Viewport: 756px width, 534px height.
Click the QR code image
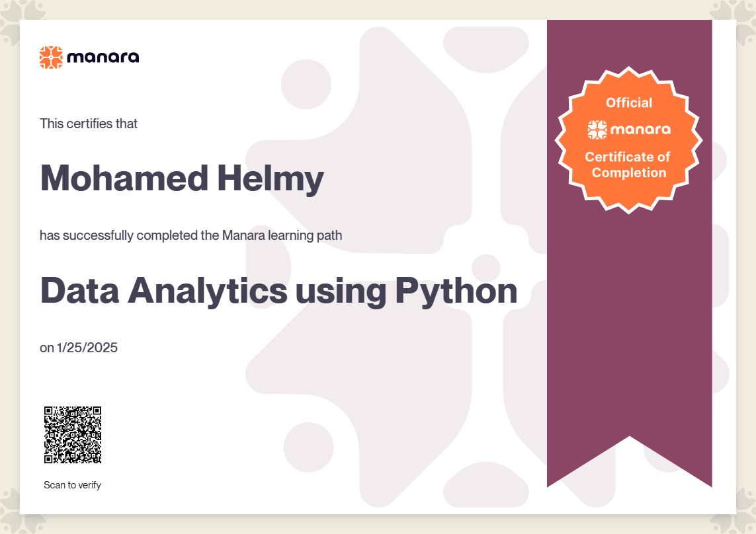(73, 435)
